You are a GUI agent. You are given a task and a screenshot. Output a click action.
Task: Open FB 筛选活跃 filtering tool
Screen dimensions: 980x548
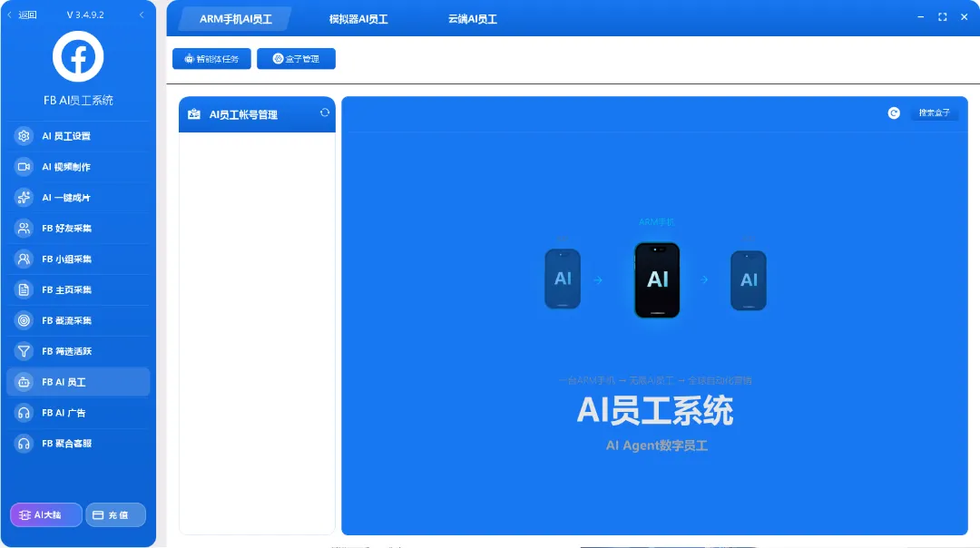pyautogui.click(x=77, y=351)
